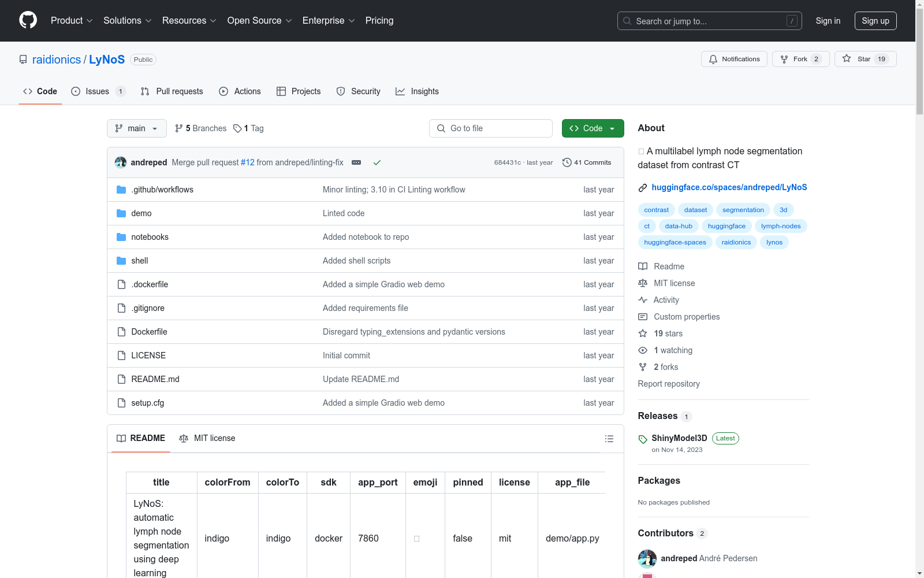
Task: Click the Go to file search box
Action: click(x=491, y=128)
